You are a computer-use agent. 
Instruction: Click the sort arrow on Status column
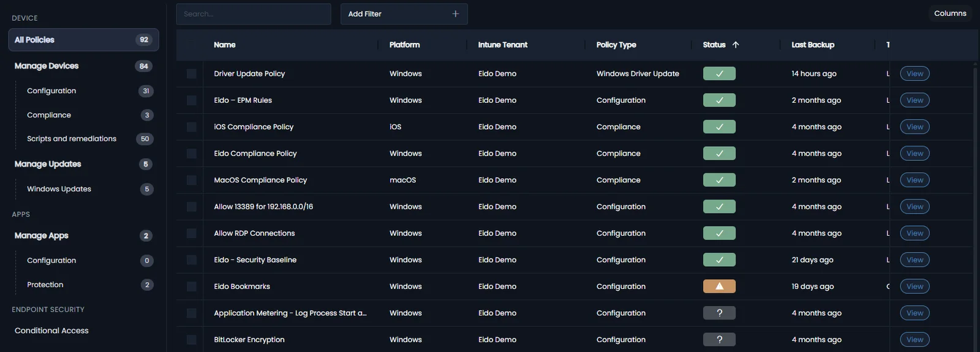[x=736, y=45]
